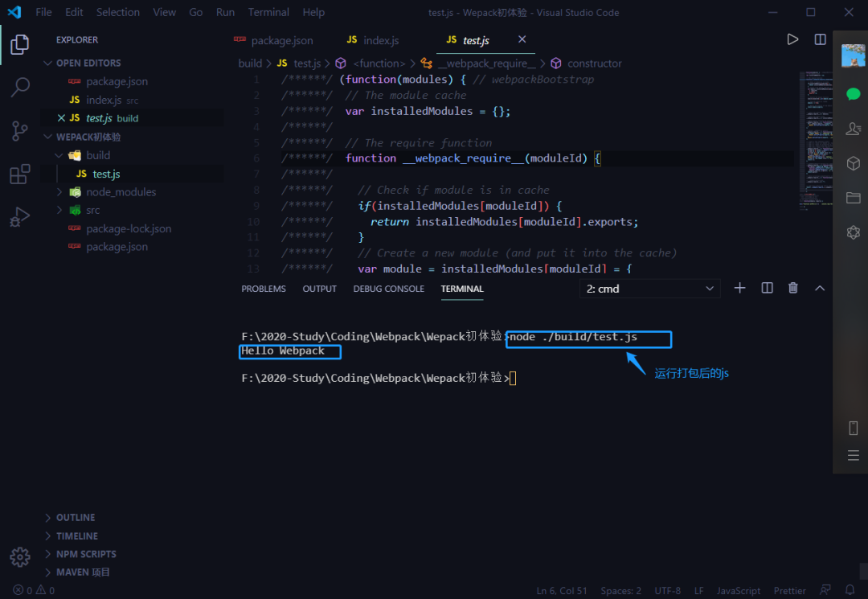The width and height of the screenshot is (868, 599).
Task: Open errors and warnings count in status bar
Action: click(34, 590)
